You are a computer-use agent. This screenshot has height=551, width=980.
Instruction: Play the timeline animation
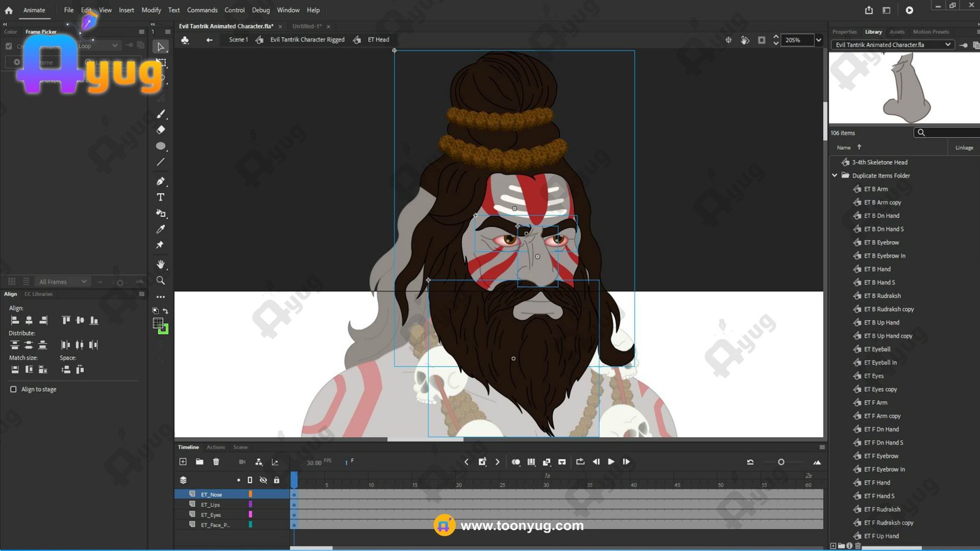click(x=611, y=462)
